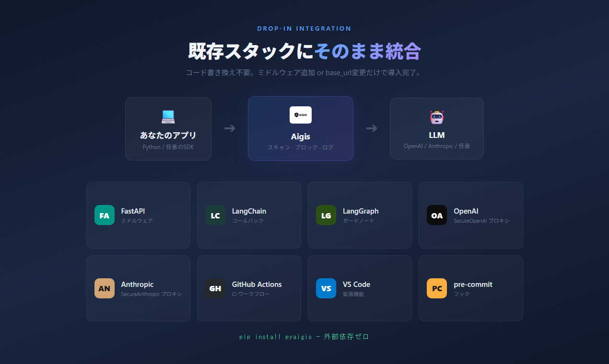Click the AN Anthropic icon badge
Screen dimensions: 609x364
point(105,288)
